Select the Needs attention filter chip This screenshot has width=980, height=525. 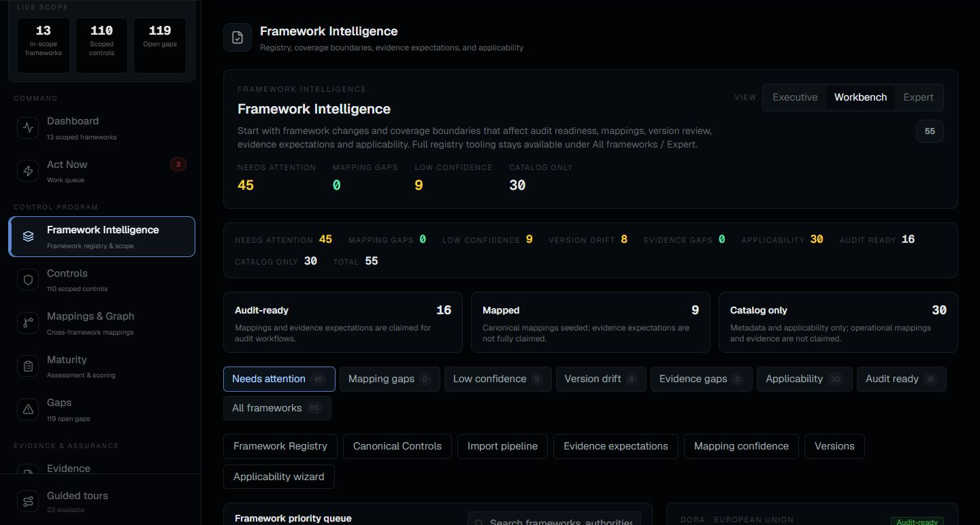tap(279, 379)
